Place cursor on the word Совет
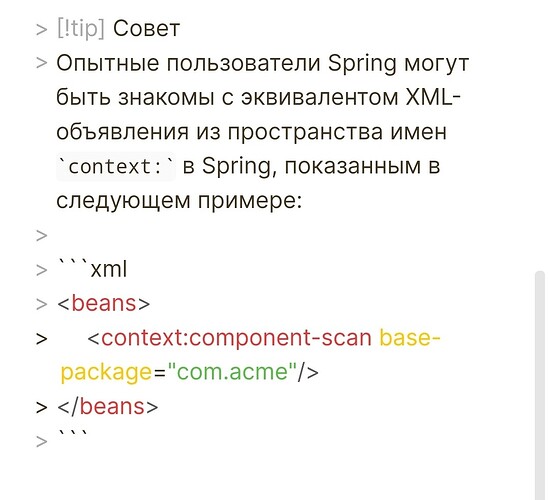Viewport: 549px width, 500px height. coord(146,28)
